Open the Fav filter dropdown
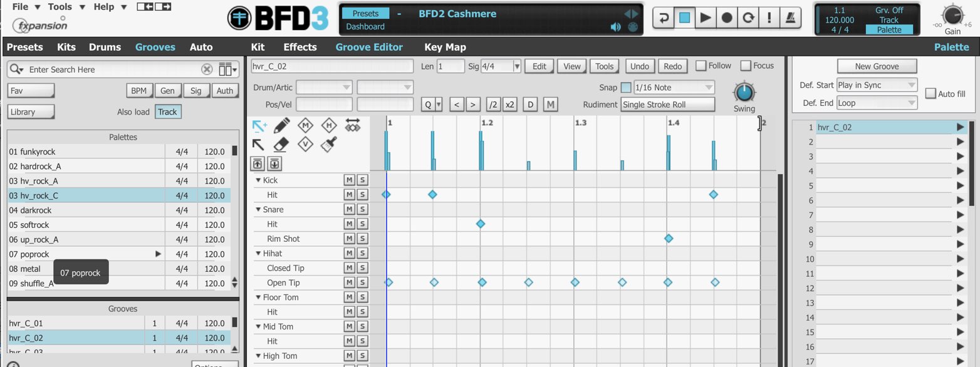 [x=31, y=91]
